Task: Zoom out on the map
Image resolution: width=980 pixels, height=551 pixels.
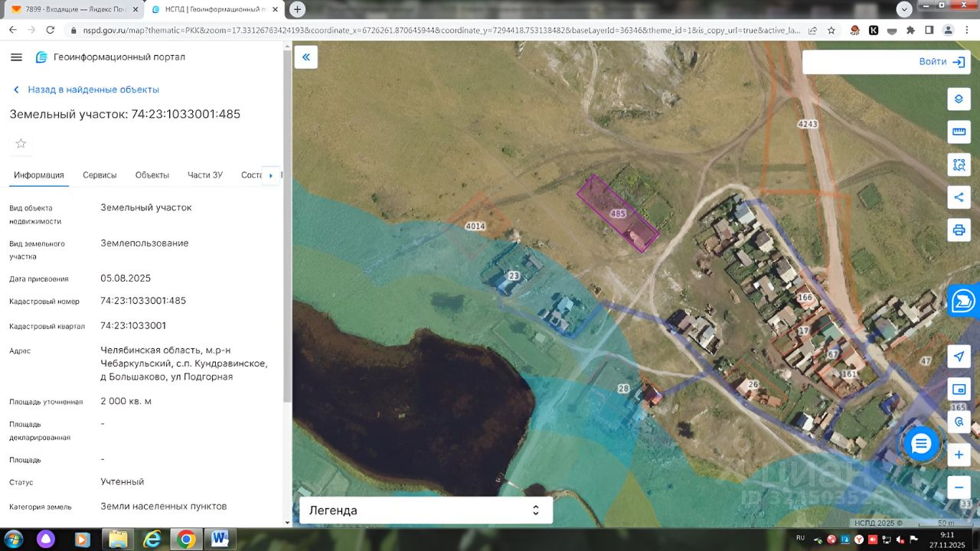Action: (x=959, y=487)
